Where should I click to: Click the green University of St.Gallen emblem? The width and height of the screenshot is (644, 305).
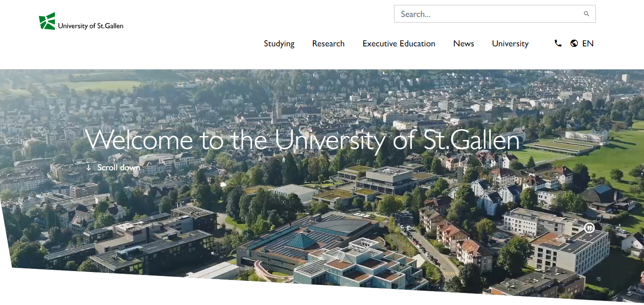pos(47,21)
